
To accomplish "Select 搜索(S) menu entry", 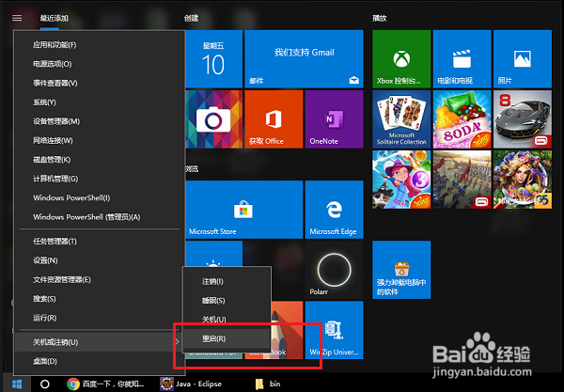I will [100, 299].
